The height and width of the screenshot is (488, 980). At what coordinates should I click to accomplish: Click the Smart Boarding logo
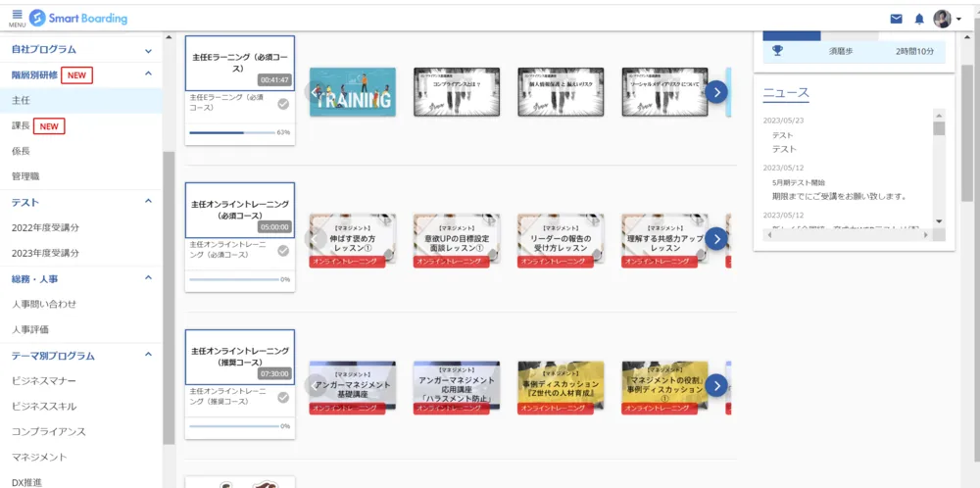pos(78,18)
